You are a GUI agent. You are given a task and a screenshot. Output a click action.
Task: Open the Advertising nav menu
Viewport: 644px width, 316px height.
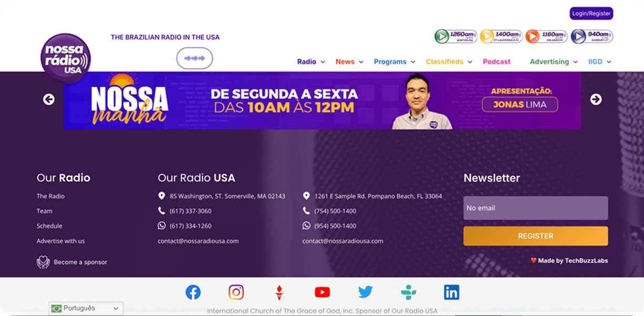tap(549, 62)
